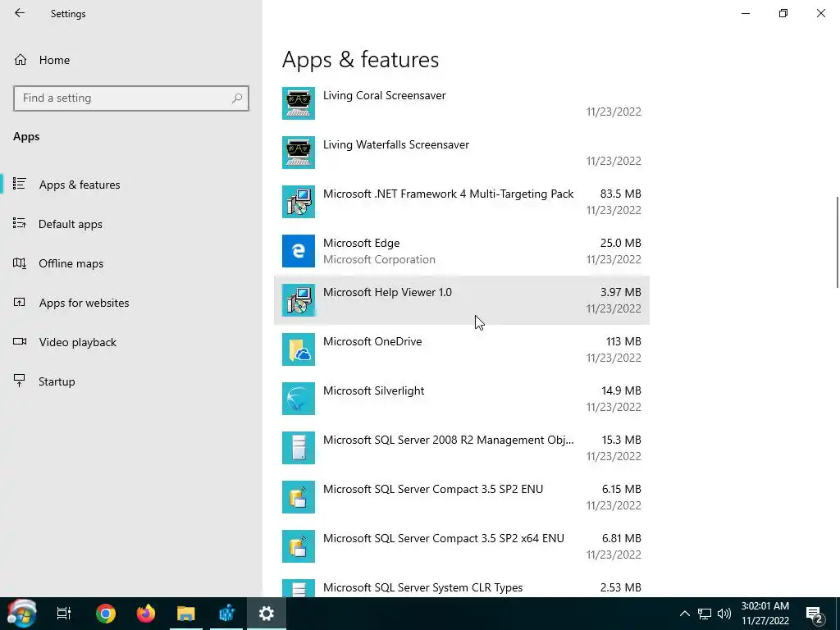Click the Find a setting search box
The width and height of the screenshot is (840, 630).
(x=131, y=98)
